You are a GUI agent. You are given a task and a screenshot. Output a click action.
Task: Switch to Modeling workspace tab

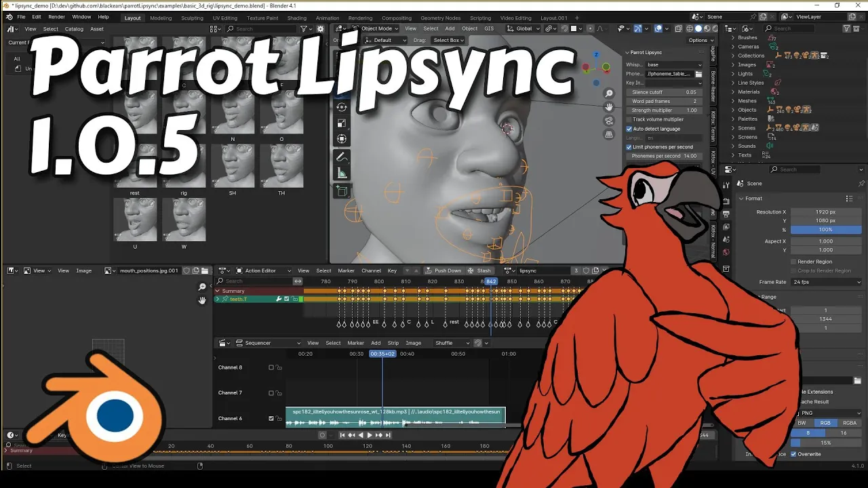[x=161, y=18]
